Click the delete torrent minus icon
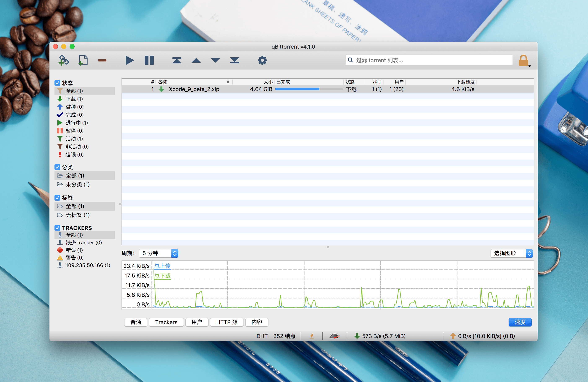The image size is (588, 382). 102,60
